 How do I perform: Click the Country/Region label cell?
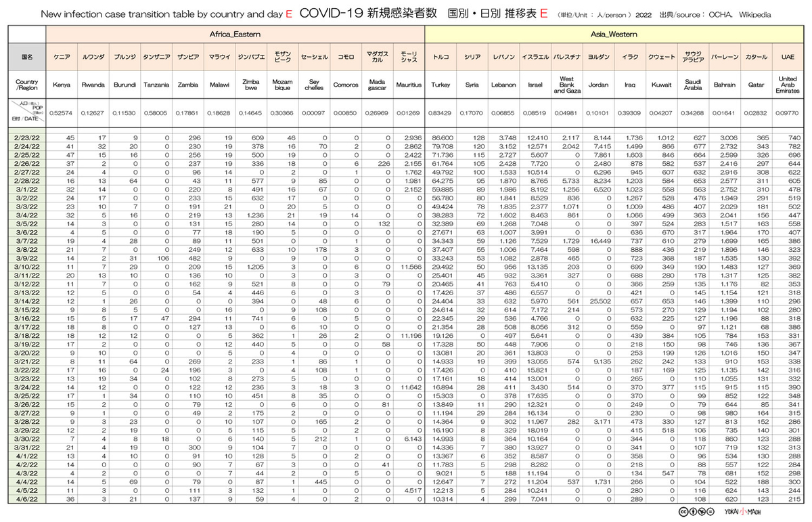pyautogui.click(x=27, y=85)
